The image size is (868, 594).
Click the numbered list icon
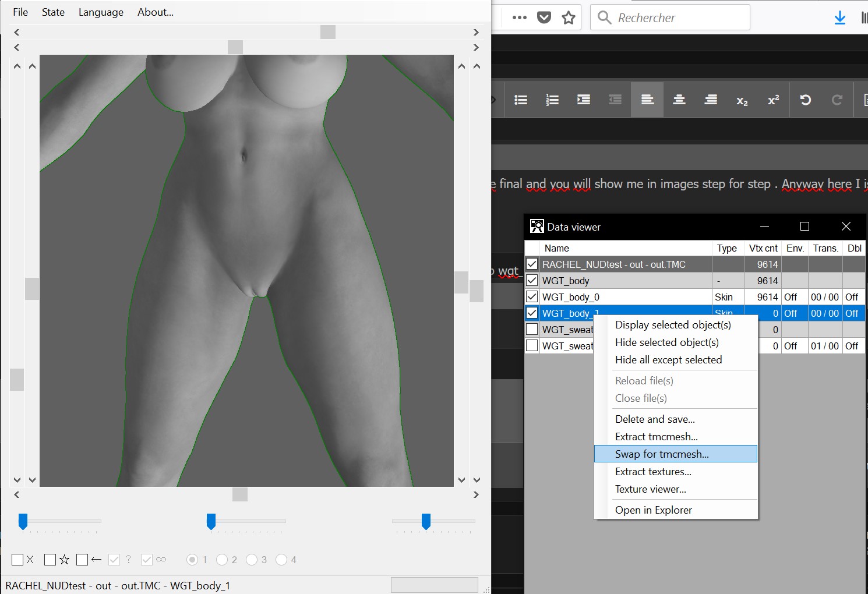[x=552, y=100]
